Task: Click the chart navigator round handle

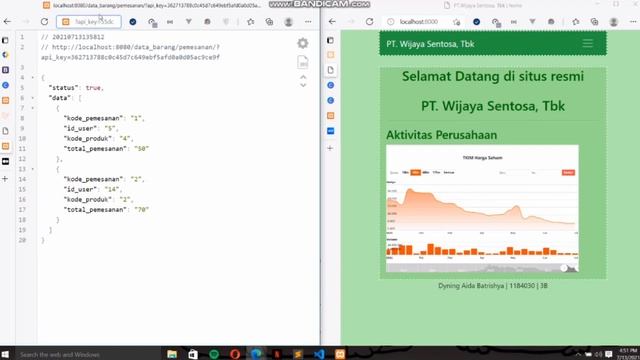Action: point(564,268)
